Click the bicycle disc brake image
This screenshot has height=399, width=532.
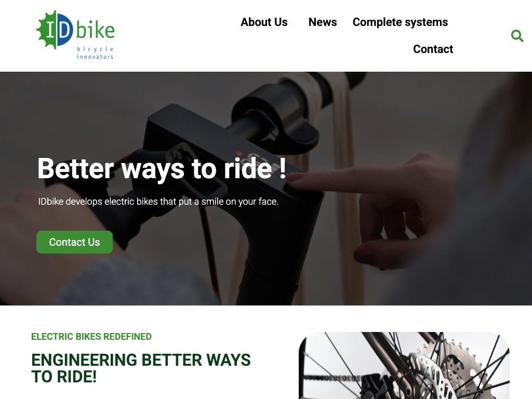click(404, 365)
